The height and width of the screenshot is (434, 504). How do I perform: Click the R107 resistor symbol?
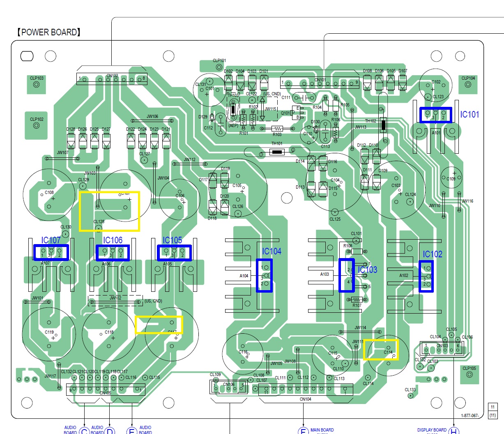(357, 299)
